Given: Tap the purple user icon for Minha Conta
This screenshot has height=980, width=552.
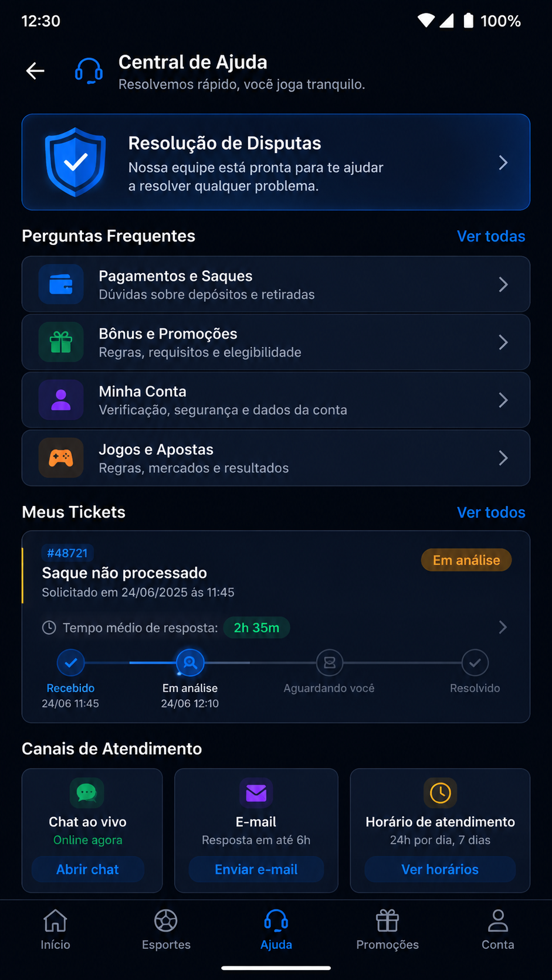Looking at the screenshot, I should [61, 400].
